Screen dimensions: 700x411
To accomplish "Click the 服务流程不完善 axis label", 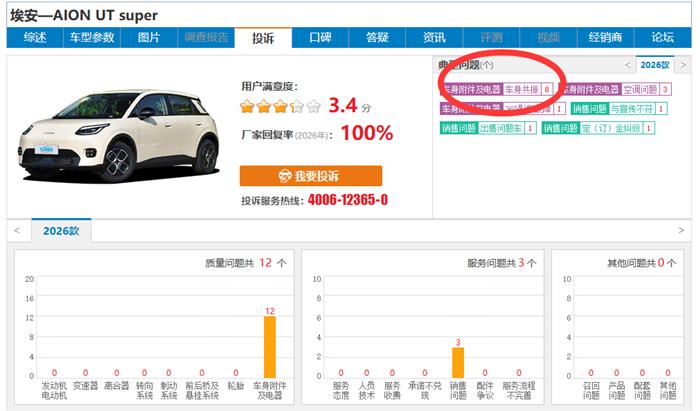I will click(518, 390).
